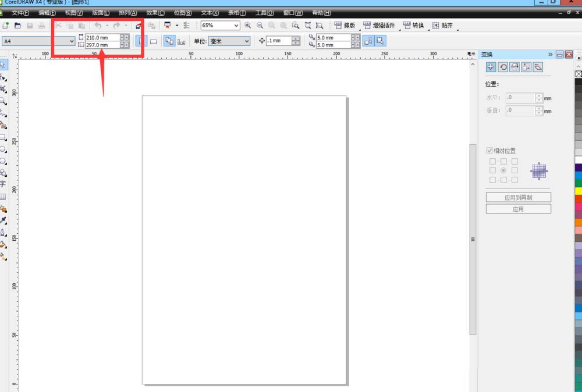Select the Shape tool in the toolbox
Image resolution: width=582 pixels, height=392 pixels.
click(3, 77)
